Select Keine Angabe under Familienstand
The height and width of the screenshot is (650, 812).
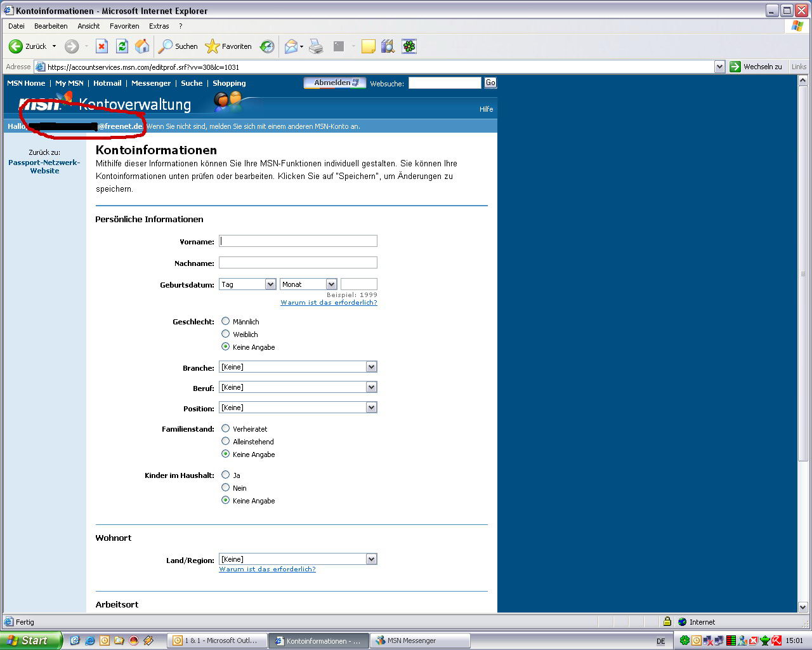pos(225,454)
